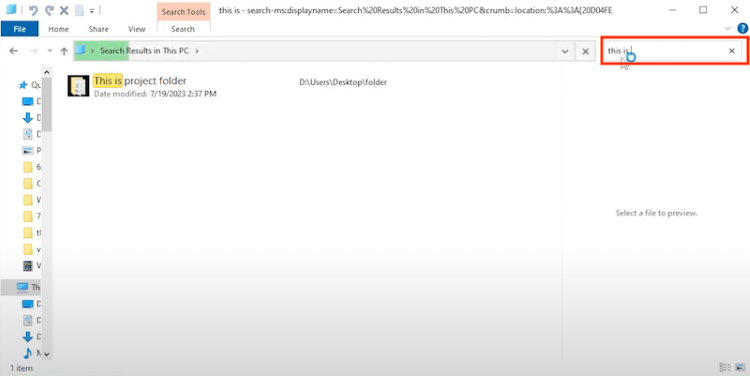This screenshot has height=376, width=750.
Task: Click the Redo icon in the title bar
Action: click(49, 10)
